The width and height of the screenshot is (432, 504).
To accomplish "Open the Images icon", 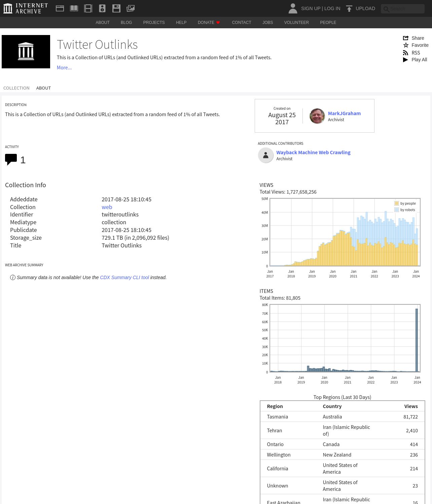I will pyautogui.click(x=131, y=8).
